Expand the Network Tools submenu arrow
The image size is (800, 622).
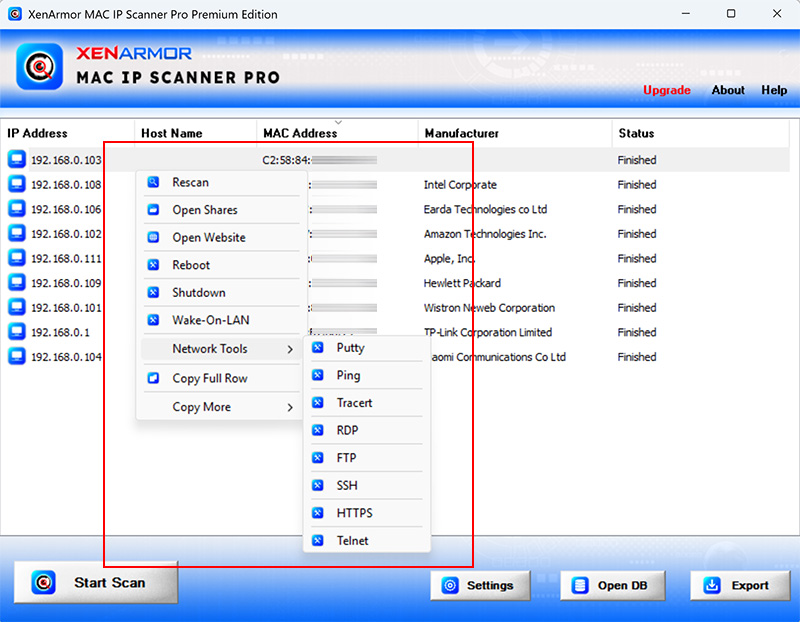pyautogui.click(x=290, y=349)
